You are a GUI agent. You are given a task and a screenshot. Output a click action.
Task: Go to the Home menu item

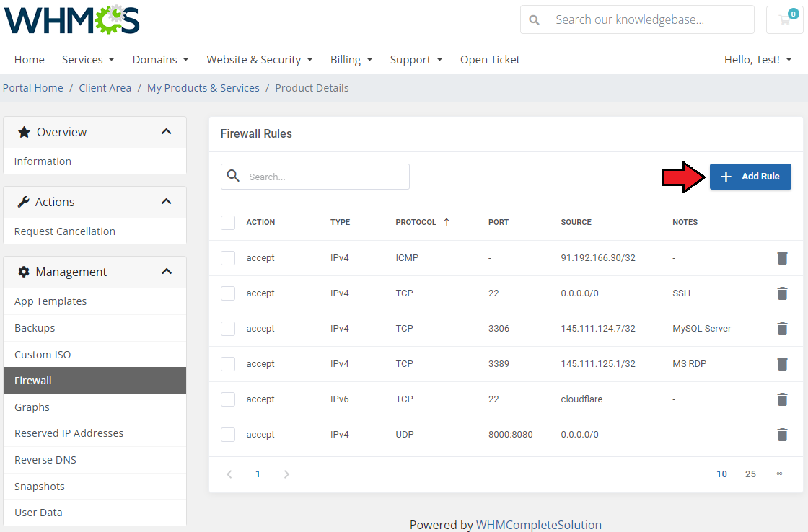tap(30, 60)
